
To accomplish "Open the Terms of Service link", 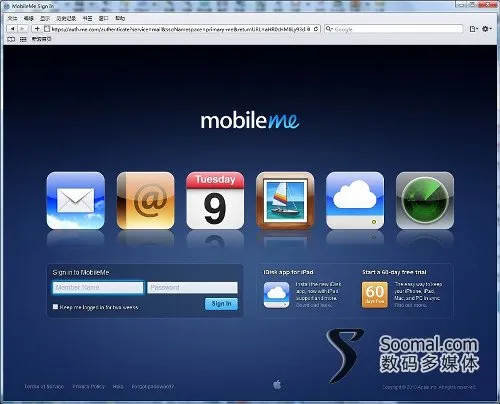I will pyautogui.click(x=44, y=387).
